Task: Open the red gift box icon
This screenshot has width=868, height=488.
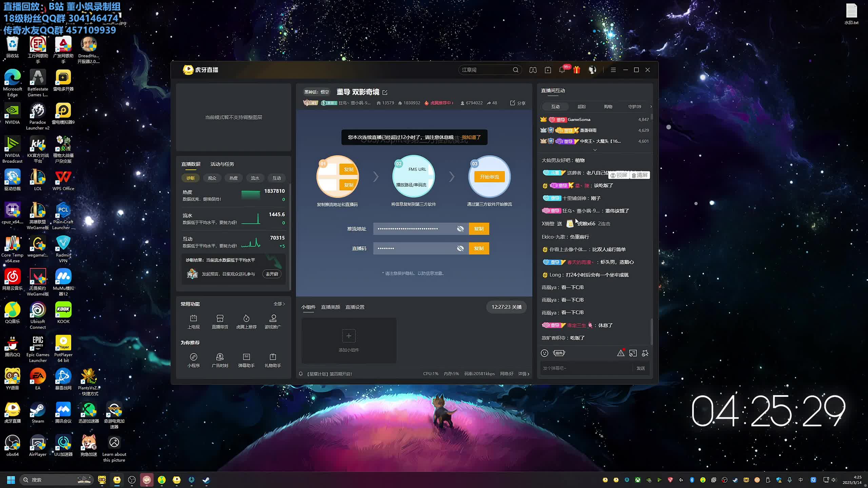Action: pos(577,70)
